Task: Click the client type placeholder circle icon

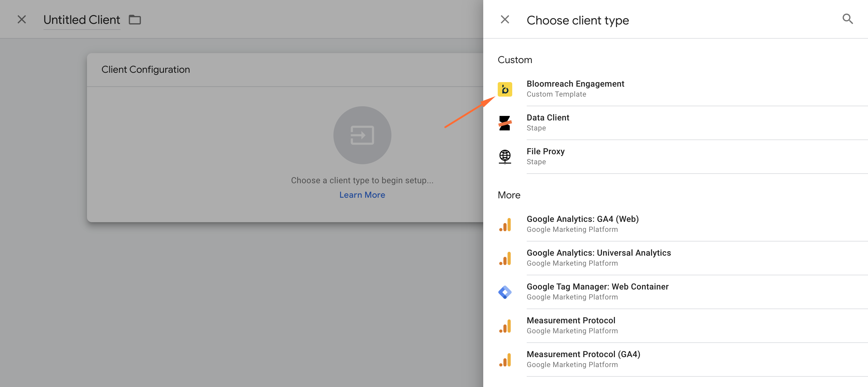Action: (x=362, y=135)
